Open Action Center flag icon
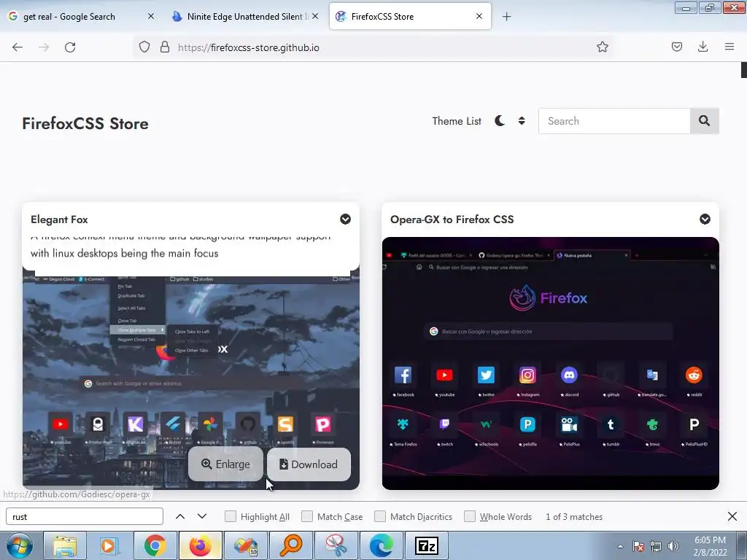This screenshot has width=747, height=560. point(638,546)
